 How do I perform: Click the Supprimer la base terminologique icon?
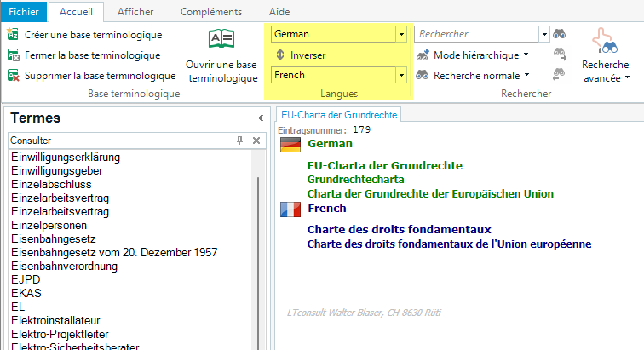pyautogui.click(x=13, y=76)
